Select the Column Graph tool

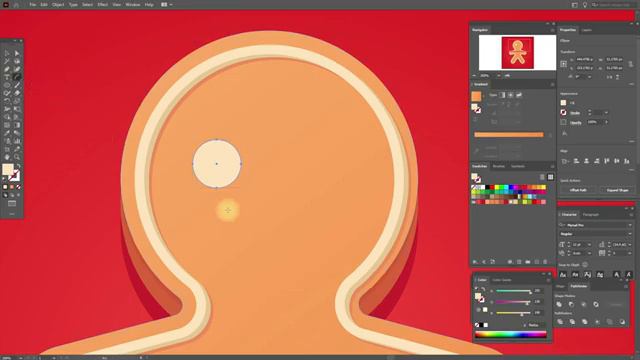17,141
